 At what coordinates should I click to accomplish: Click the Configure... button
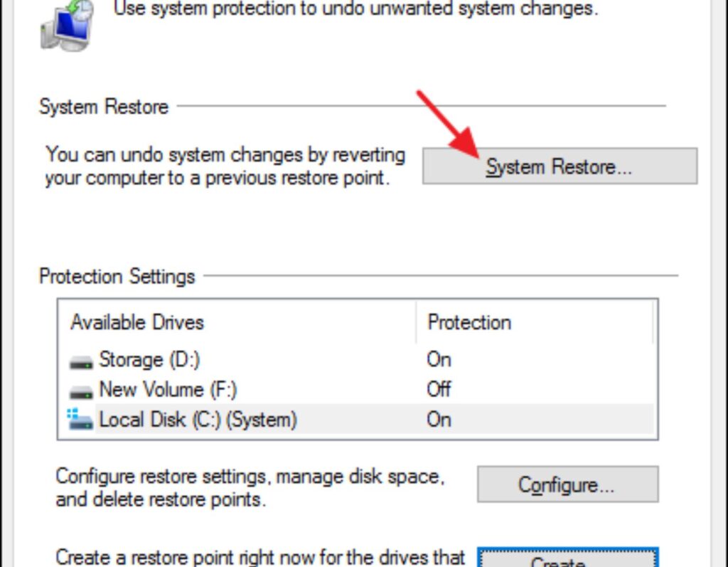tap(567, 484)
